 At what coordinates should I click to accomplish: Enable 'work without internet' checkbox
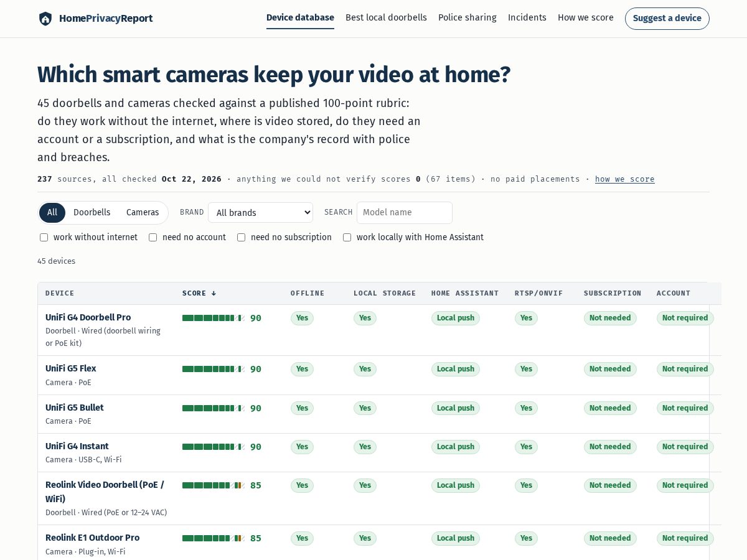[x=44, y=238]
